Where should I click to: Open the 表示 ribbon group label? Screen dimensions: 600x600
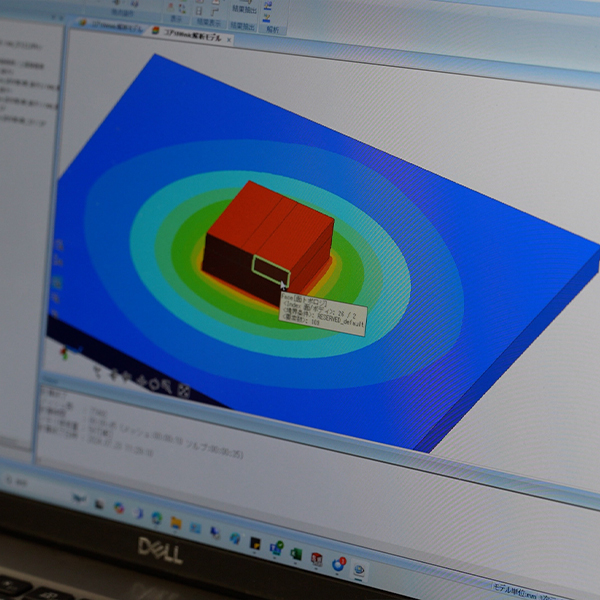coord(176,18)
